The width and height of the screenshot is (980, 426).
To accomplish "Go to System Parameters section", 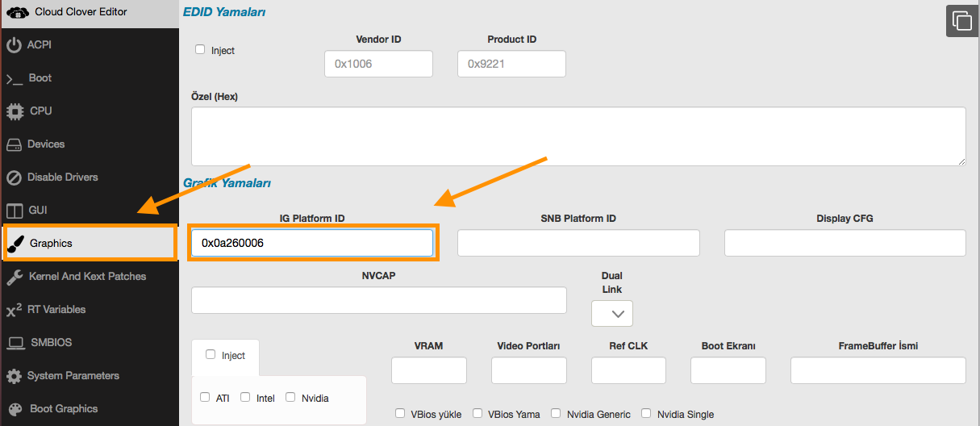I will coord(73,376).
